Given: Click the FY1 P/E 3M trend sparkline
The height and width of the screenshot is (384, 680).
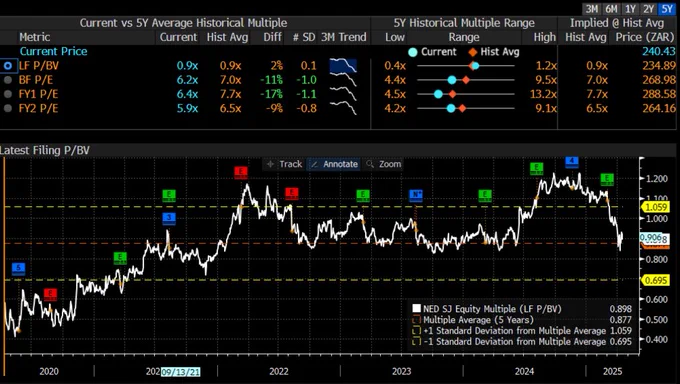Looking at the screenshot, I should click(x=343, y=94).
